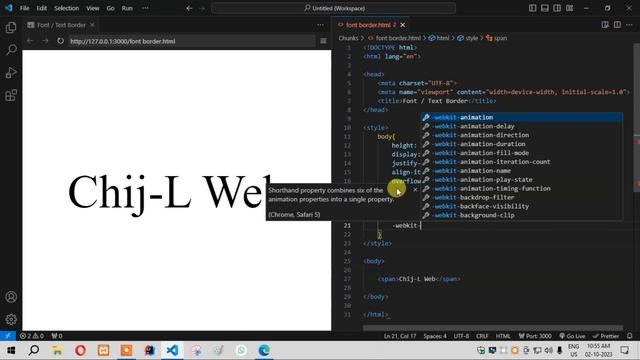Choose -webkit-animation-delay suggestion
This screenshot has width=640, height=360.
click(x=522, y=126)
